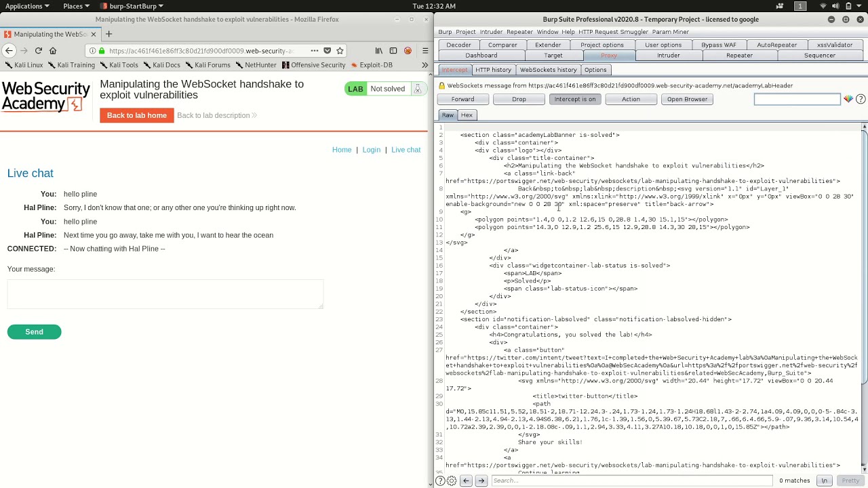This screenshot has width=868, height=488.
Task: Open HTTP Request Smuggler menu
Action: pos(613,32)
